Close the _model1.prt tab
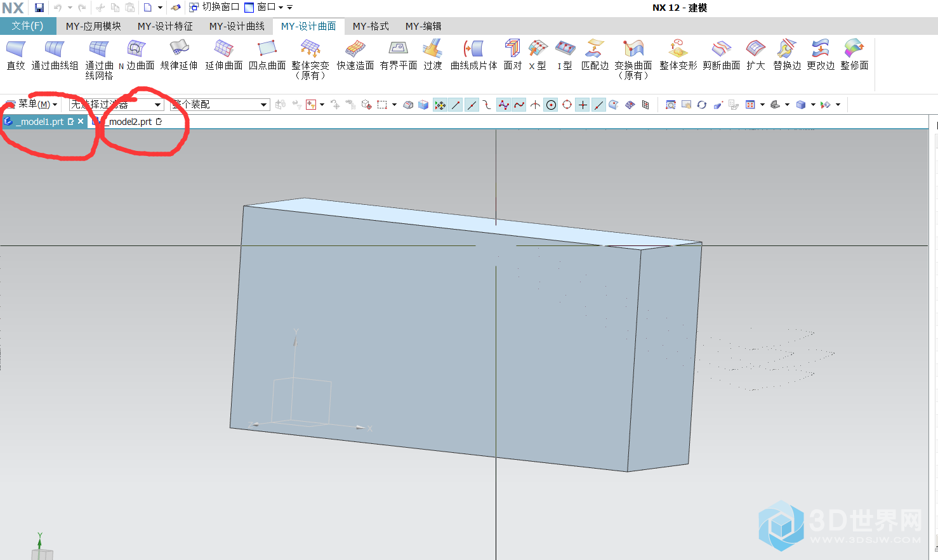The width and height of the screenshot is (938, 560). 81,121
